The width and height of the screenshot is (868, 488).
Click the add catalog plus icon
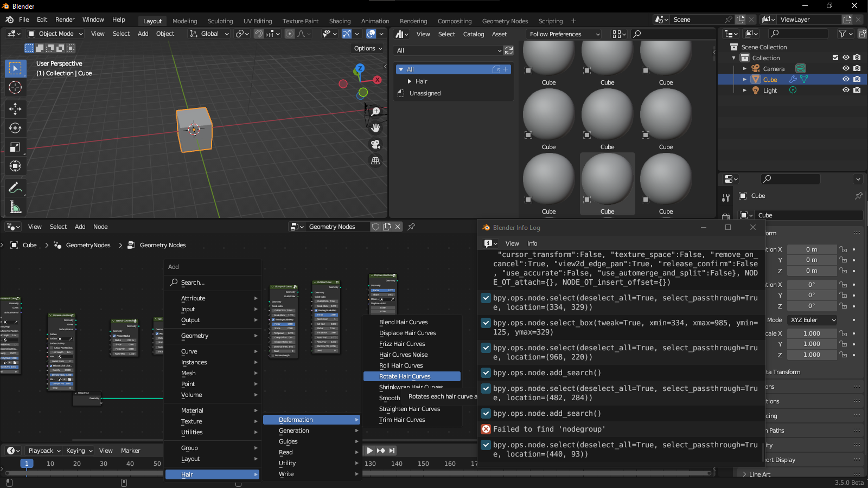pos(506,69)
